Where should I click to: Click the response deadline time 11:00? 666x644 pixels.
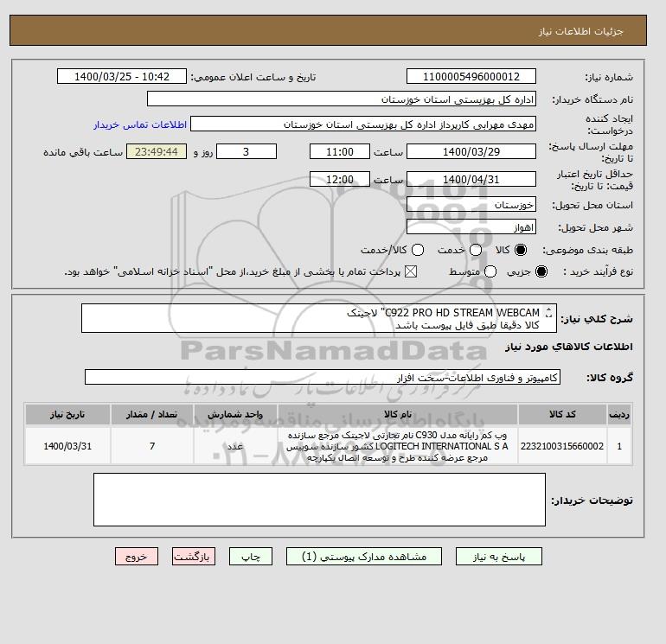pos(340,151)
